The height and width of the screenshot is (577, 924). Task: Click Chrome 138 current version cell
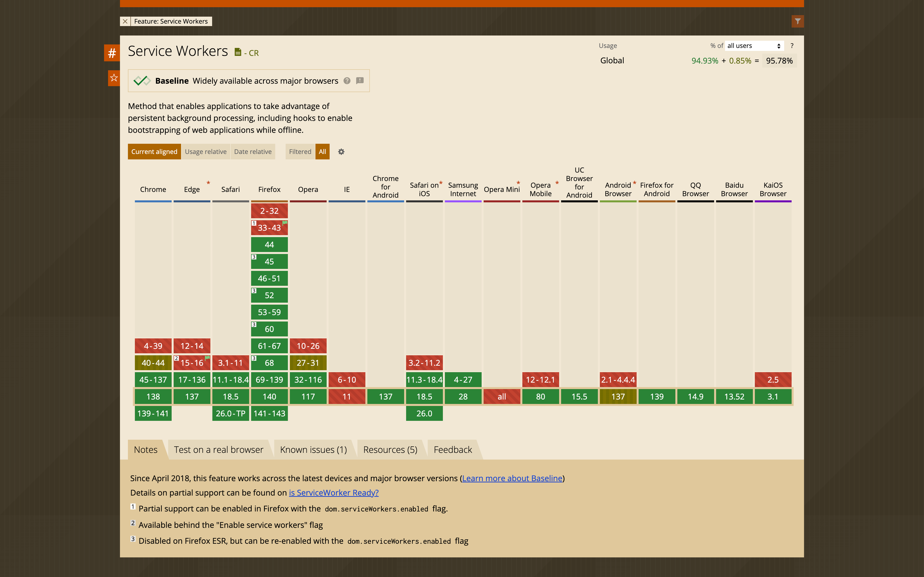coord(153,397)
